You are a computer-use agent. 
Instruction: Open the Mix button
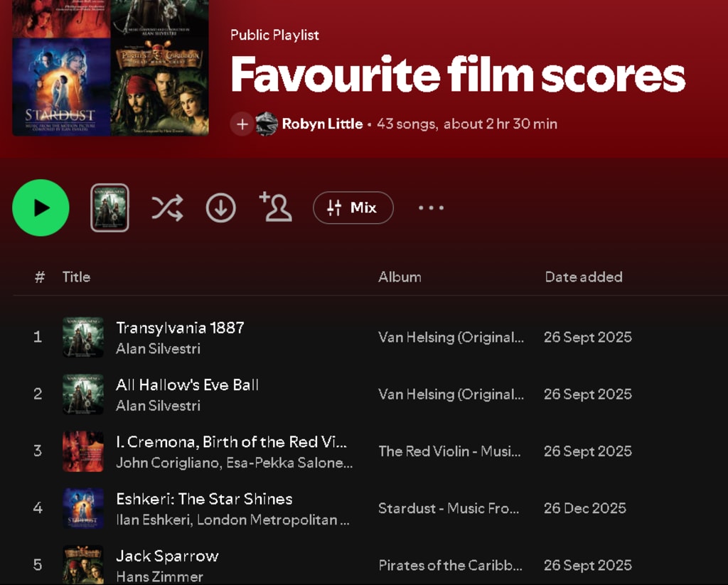tap(353, 208)
